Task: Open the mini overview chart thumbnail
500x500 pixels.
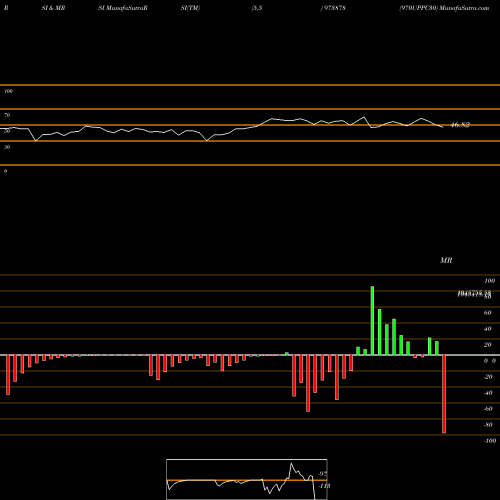Action: (x=247, y=479)
